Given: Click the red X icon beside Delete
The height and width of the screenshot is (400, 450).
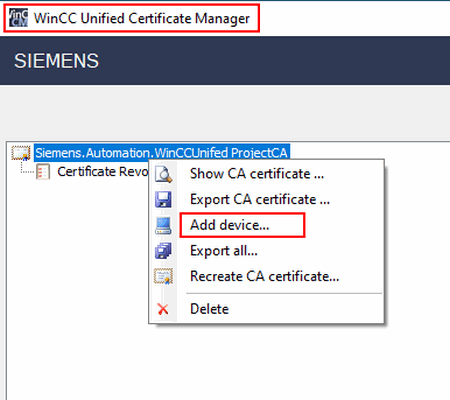Looking at the screenshot, I should click(x=163, y=309).
